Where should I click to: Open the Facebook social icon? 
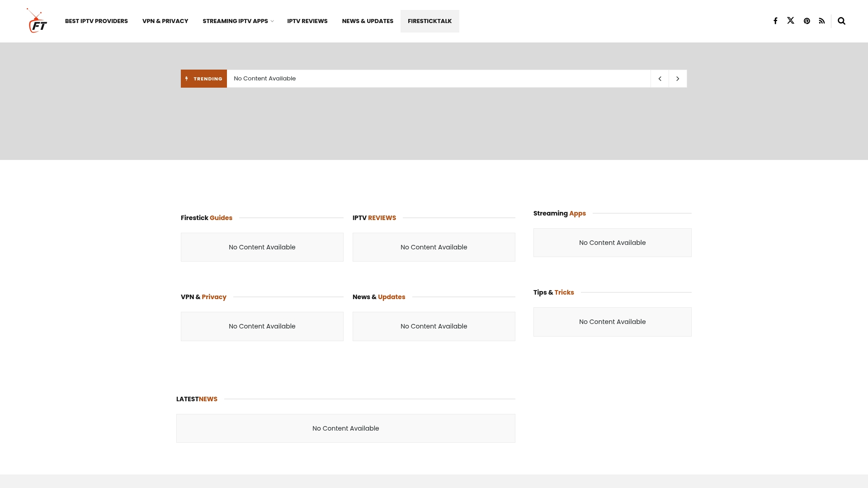[x=775, y=21]
